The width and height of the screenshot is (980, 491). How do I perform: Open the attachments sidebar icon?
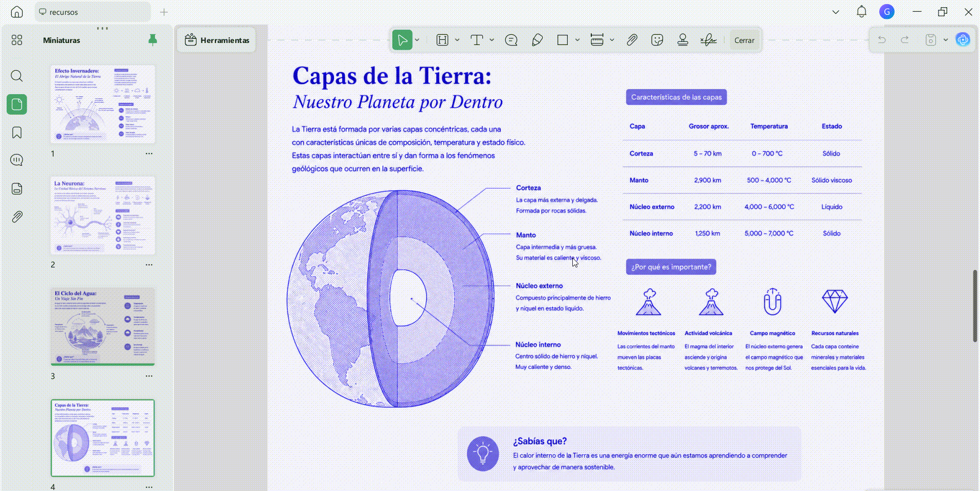pyautogui.click(x=17, y=217)
